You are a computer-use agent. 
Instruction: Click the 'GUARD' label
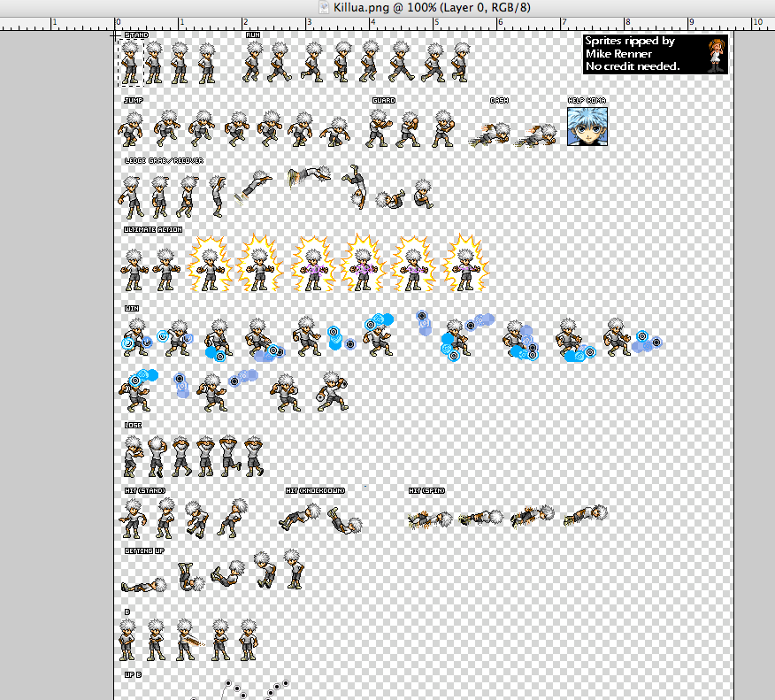tap(384, 100)
